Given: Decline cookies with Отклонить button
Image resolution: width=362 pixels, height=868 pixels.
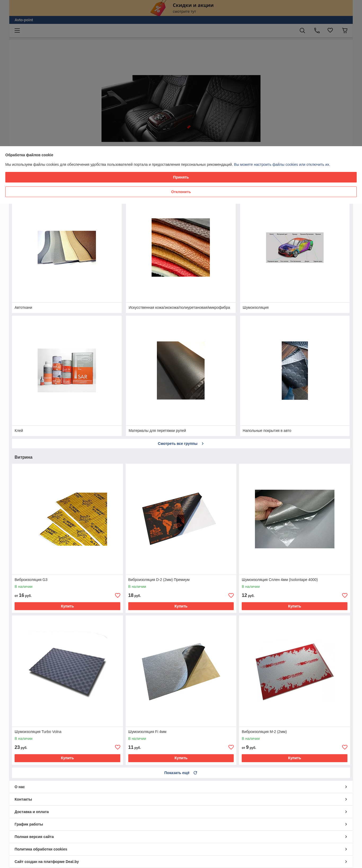Looking at the screenshot, I should (x=181, y=192).
